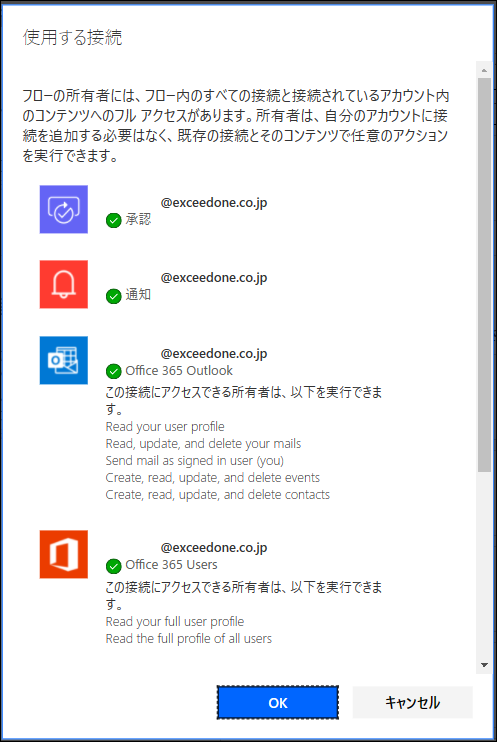Click the blue Office 365 Outlook icon
Screen dimensions: 497x742
pos(64,360)
